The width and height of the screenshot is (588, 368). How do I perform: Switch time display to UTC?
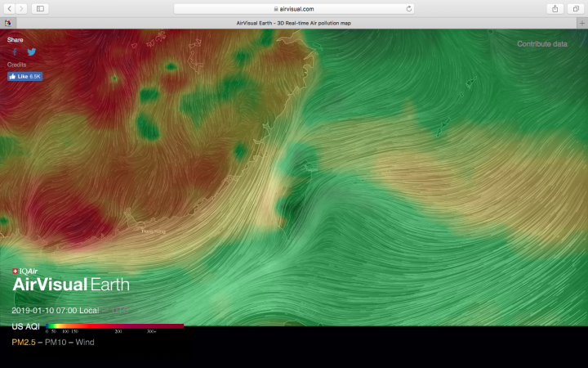(120, 311)
